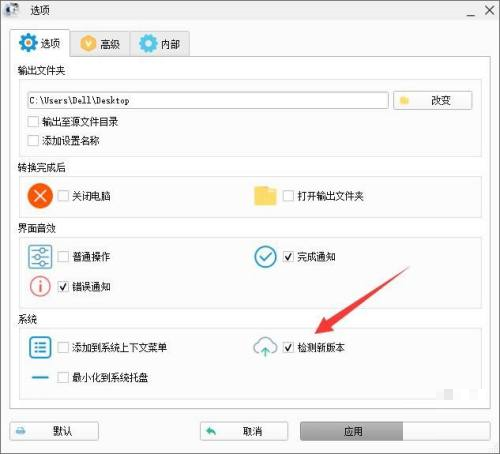
Task: Enable 添加到系统上下文菜单 checkbox
Action: coord(63,347)
